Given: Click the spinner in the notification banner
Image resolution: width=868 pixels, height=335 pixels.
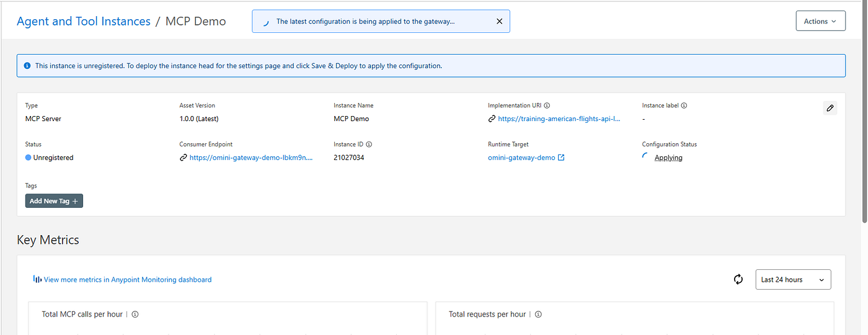Looking at the screenshot, I should pyautogui.click(x=265, y=22).
